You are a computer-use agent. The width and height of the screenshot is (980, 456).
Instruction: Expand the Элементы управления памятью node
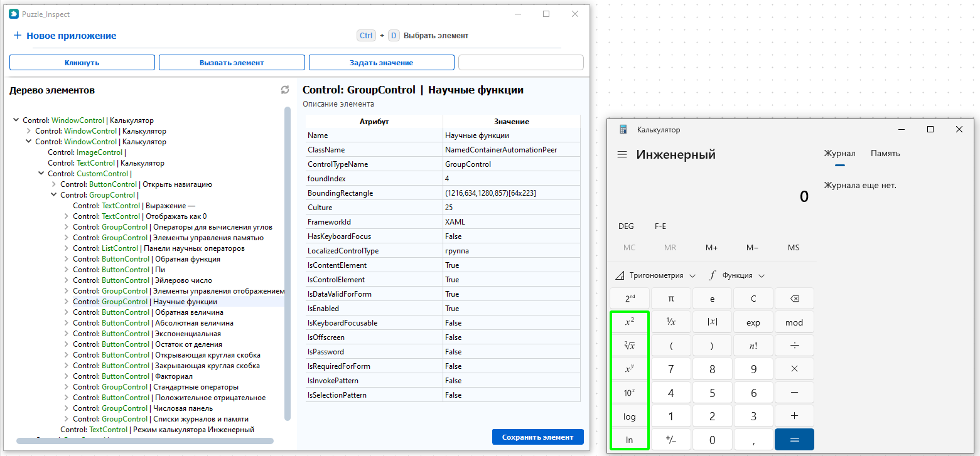point(67,238)
